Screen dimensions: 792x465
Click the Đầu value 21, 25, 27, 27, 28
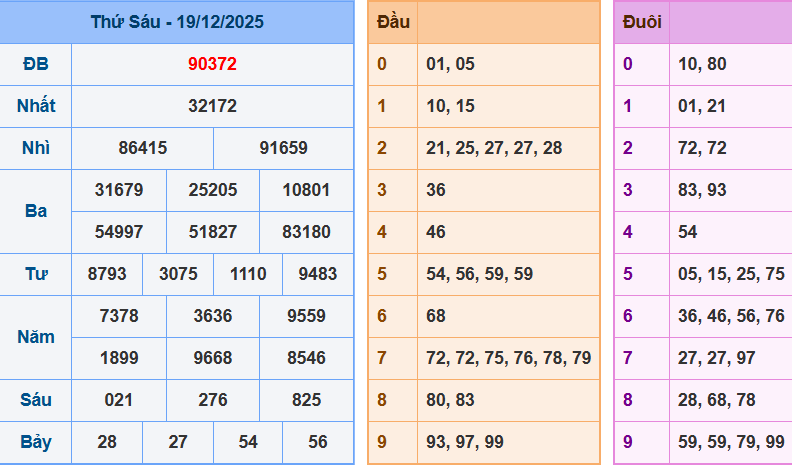pyautogui.click(x=494, y=148)
